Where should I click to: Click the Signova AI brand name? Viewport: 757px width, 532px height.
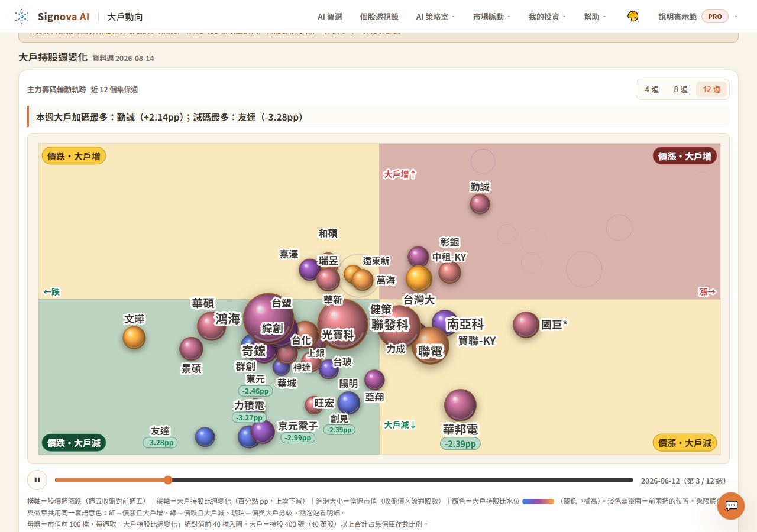63,17
